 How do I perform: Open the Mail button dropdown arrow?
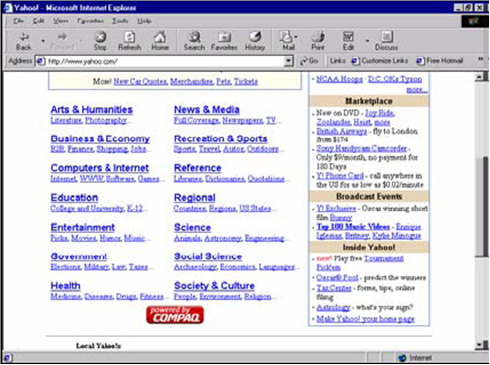[296, 37]
